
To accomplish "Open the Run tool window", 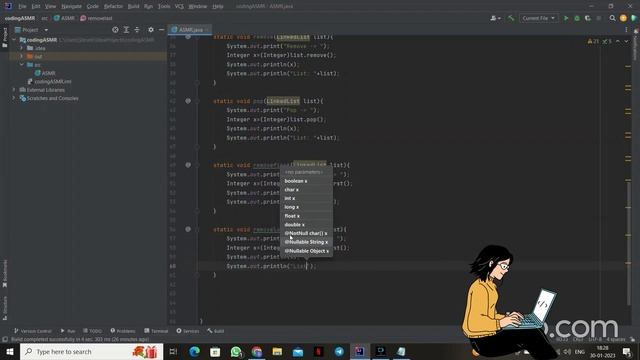I will click(68, 331).
